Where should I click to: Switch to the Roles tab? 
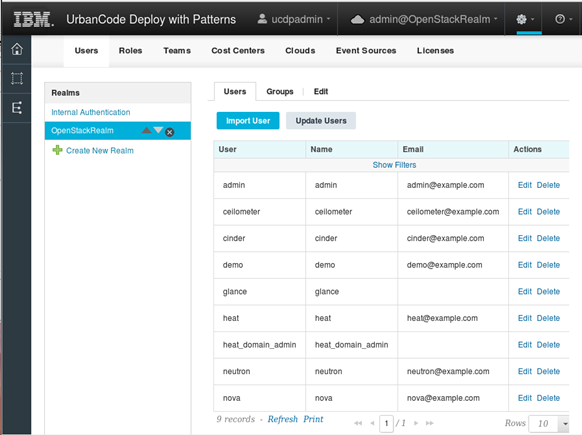point(130,50)
